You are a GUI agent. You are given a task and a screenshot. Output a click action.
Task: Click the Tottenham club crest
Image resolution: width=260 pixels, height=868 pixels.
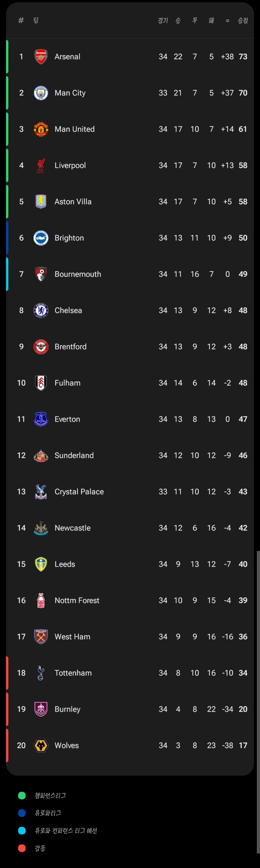point(41,673)
